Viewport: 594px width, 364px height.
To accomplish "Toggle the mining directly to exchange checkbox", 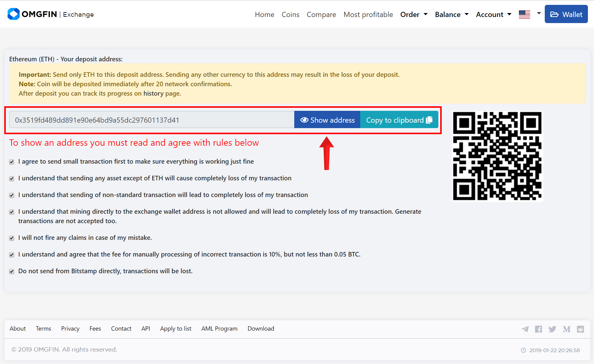I will pos(12,212).
